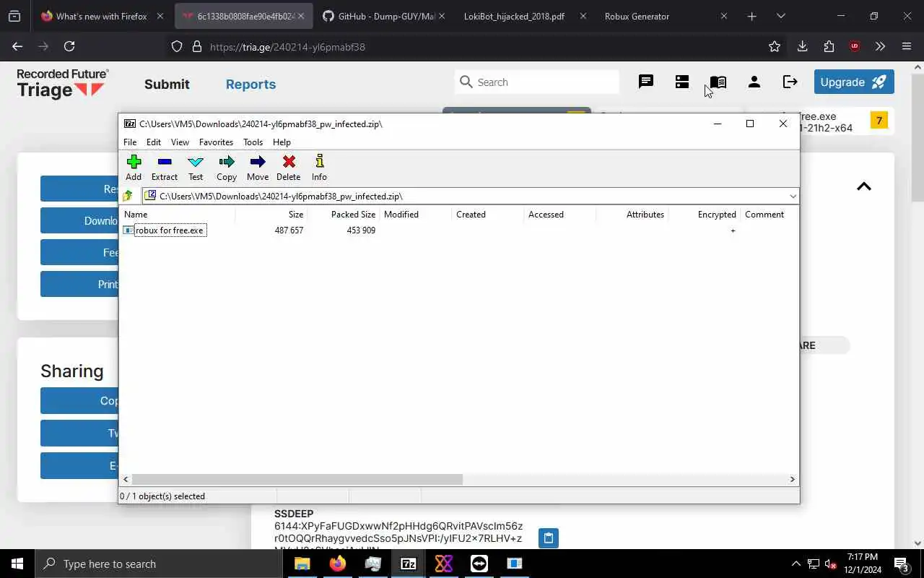924x578 pixels.
Task: Open the Triage user account icon
Action: coord(754,82)
